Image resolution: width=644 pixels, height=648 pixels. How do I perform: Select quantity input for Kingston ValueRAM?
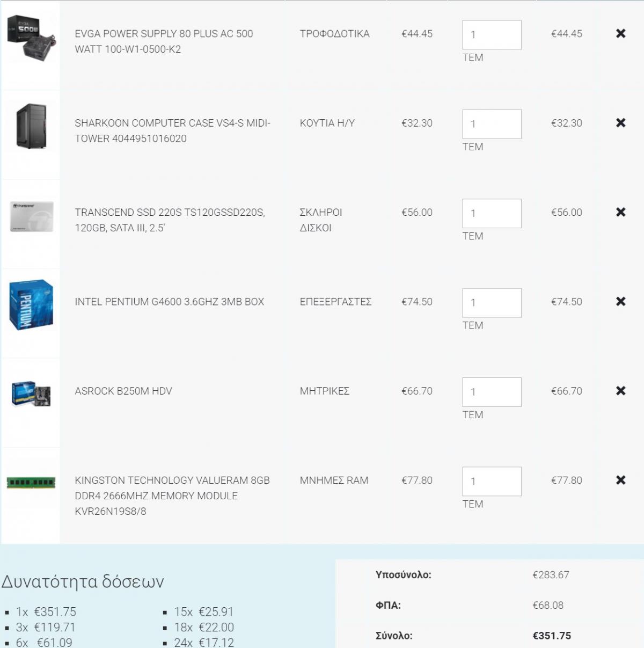tap(492, 481)
